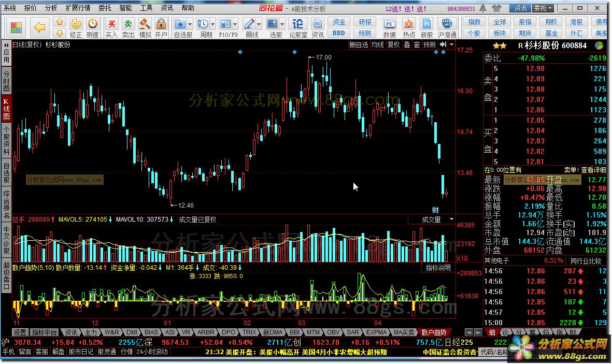Toggle the 预测 forecast option
This screenshot has height=364, width=612.
pos(430,45)
